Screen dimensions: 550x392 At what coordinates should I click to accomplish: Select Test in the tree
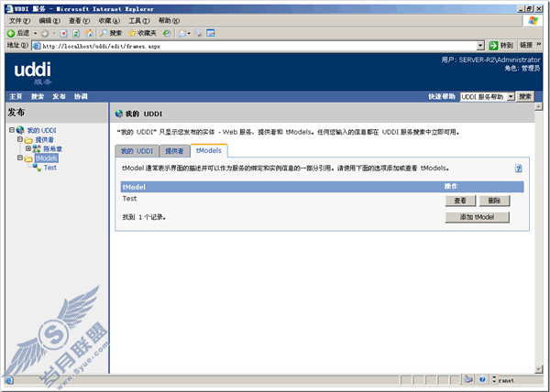[x=50, y=168]
